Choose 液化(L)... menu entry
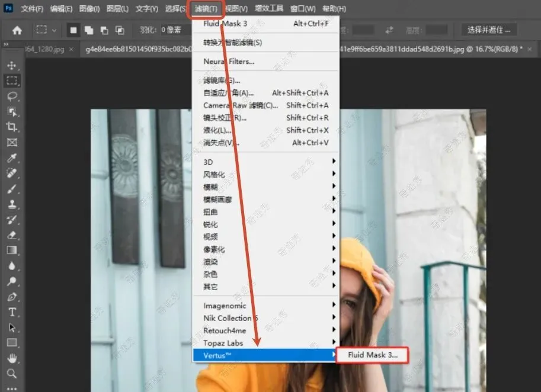 pos(265,130)
